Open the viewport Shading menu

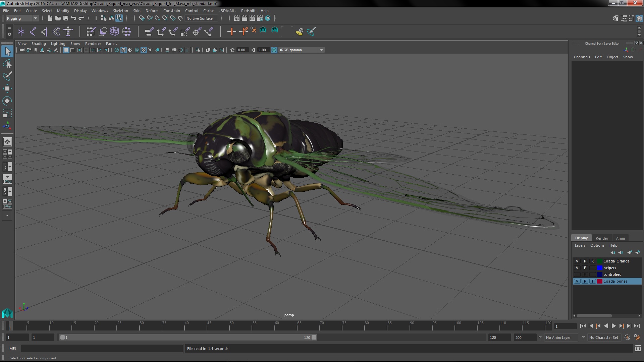click(39, 44)
